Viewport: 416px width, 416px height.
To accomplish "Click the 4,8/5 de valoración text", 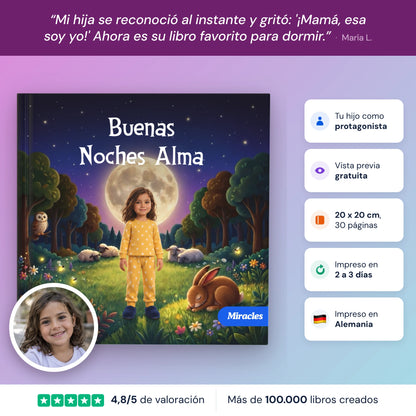I will click(157, 400).
